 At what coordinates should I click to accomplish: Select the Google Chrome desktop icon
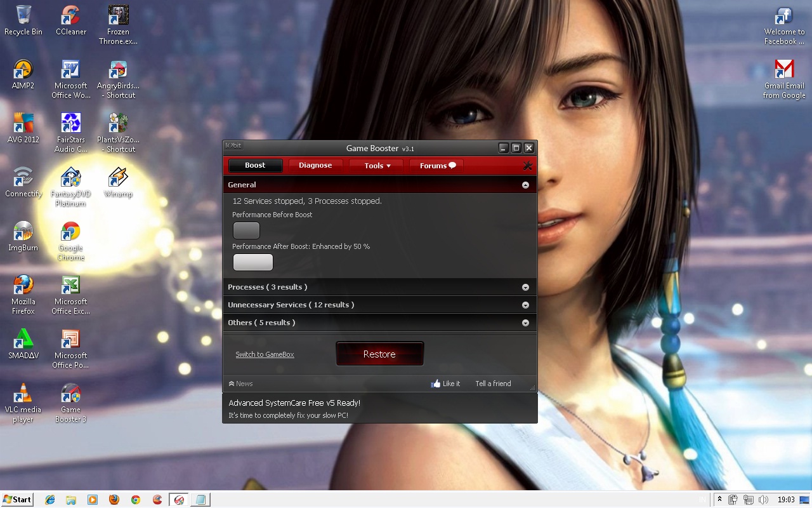71,241
